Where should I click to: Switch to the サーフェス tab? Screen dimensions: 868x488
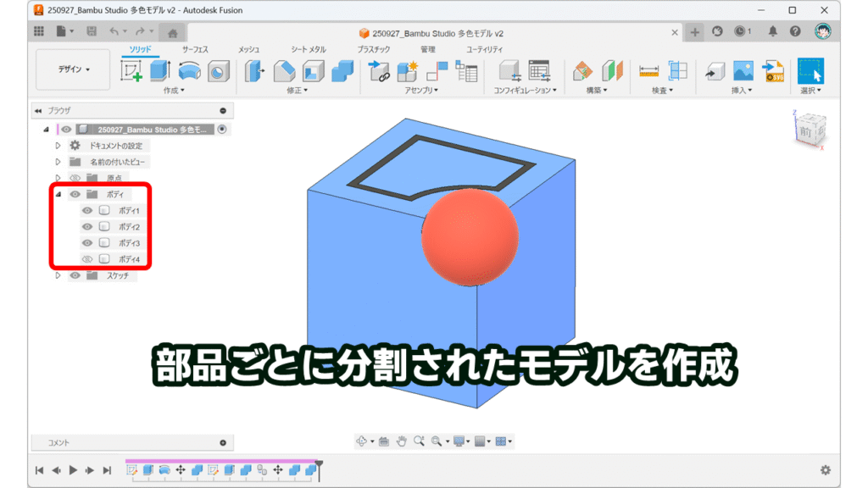195,50
